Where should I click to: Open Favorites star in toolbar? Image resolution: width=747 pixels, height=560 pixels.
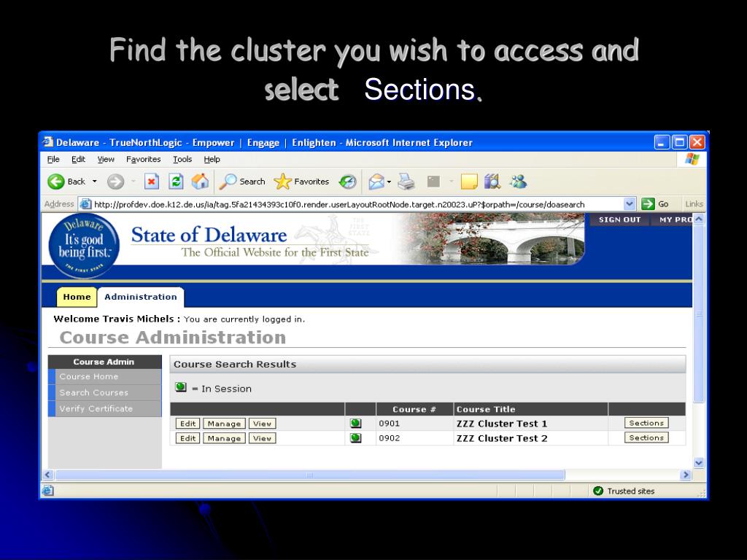click(x=282, y=182)
